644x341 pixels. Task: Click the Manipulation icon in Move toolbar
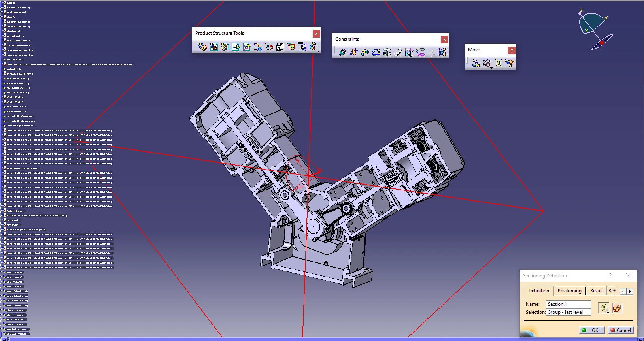(x=476, y=63)
